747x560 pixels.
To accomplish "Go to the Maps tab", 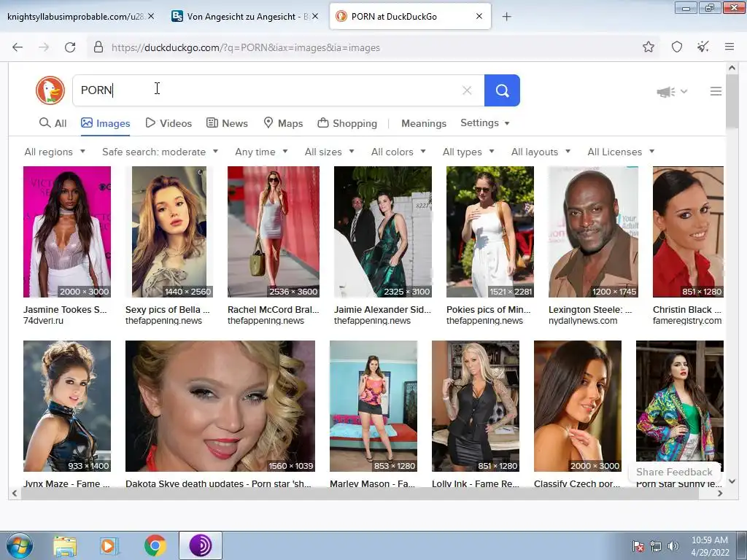I will [x=283, y=123].
